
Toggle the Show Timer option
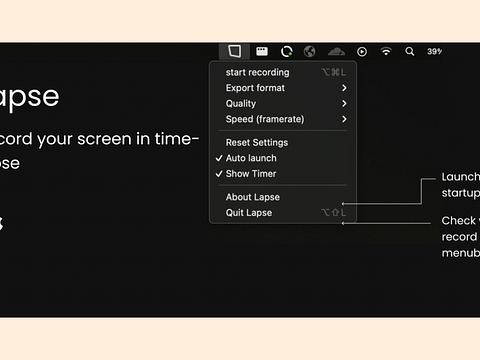[x=283, y=174]
